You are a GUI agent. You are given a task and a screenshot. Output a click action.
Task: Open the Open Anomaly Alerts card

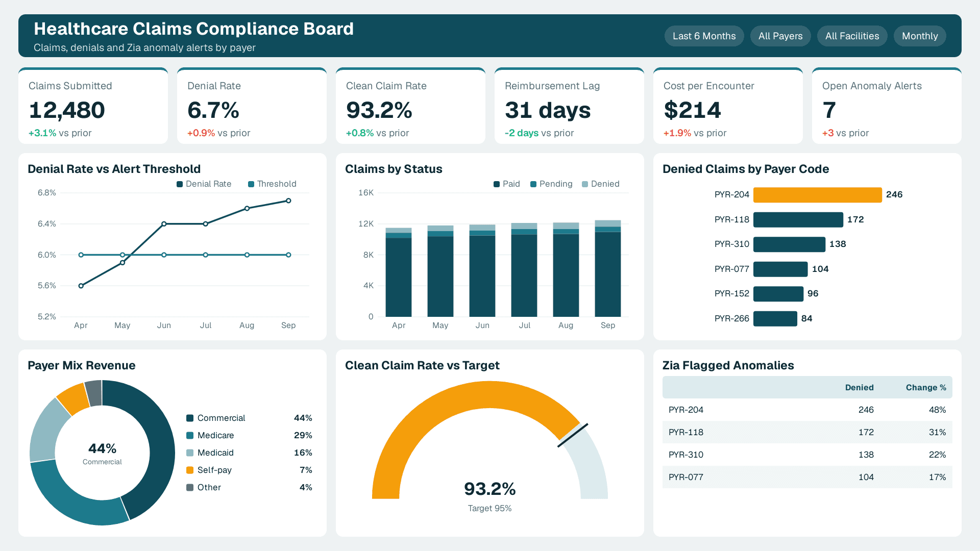pyautogui.click(x=887, y=106)
